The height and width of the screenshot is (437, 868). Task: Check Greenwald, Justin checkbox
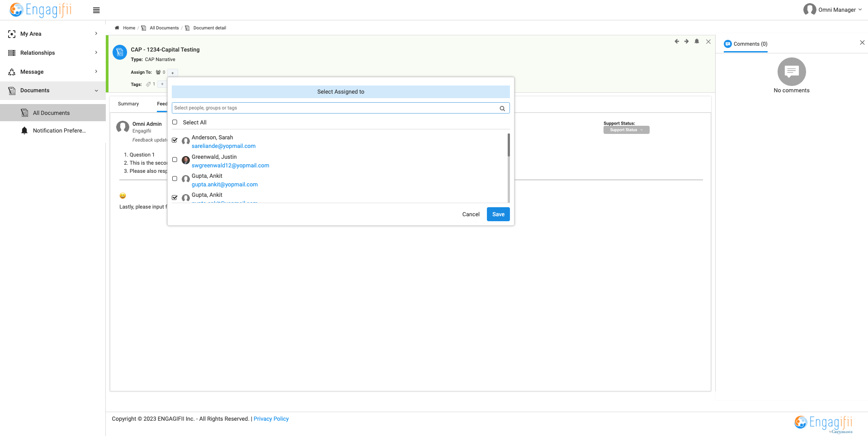pyautogui.click(x=175, y=160)
